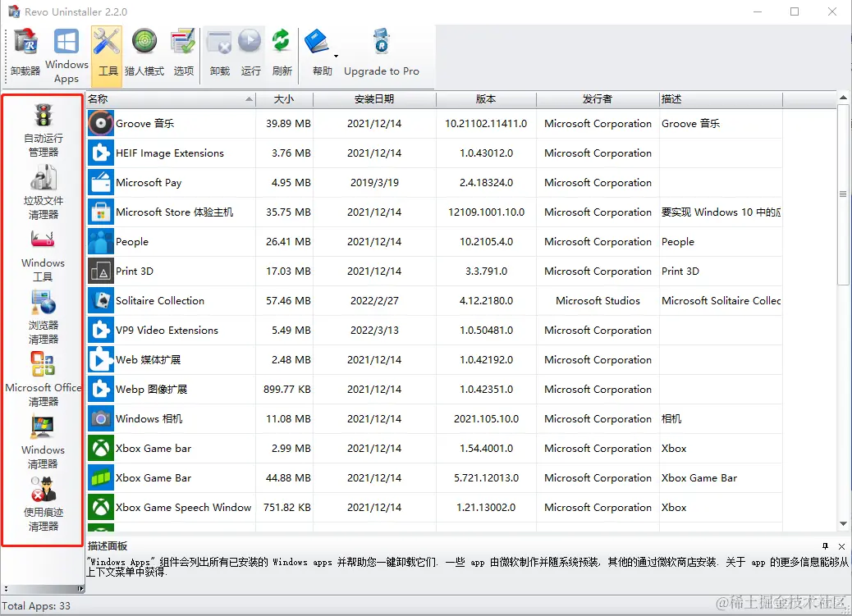
Task: Sort by 发行者 column header
Action: pos(598,99)
